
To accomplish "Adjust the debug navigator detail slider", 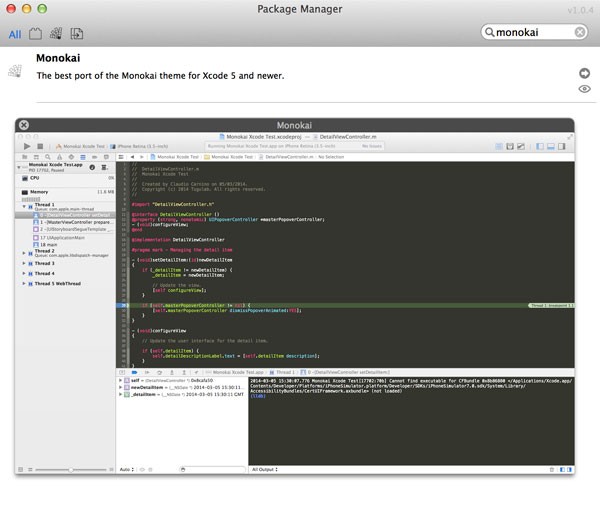I will click(x=71, y=470).
